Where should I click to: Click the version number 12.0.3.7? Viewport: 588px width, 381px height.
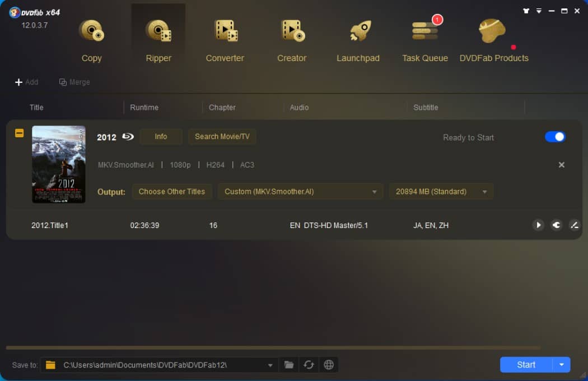click(35, 25)
